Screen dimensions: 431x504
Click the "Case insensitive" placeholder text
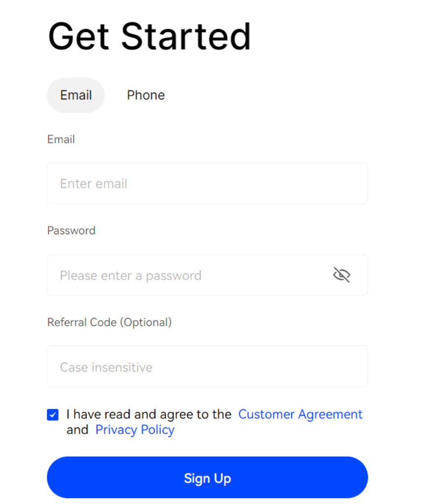click(x=106, y=367)
